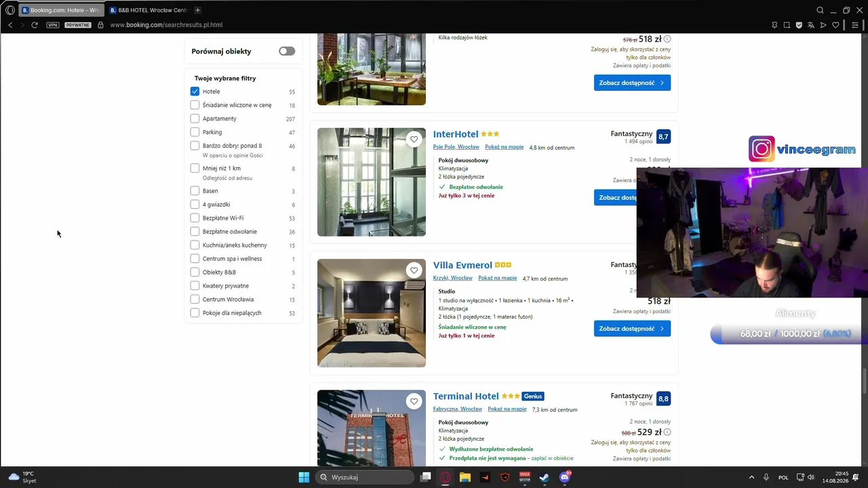Click the Villa Evmerol bedroom thumbnail

[372, 313]
